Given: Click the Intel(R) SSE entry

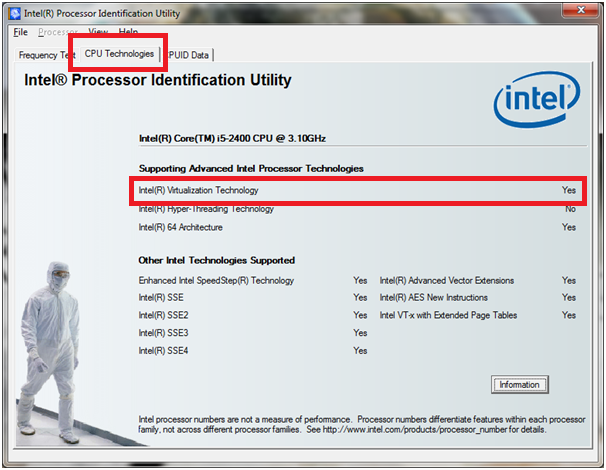Looking at the screenshot, I should coord(161,297).
